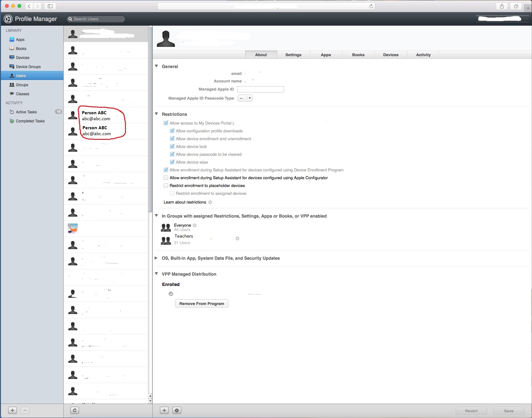Collapse the In Groups section
This screenshot has height=418, width=532.
pos(157,216)
